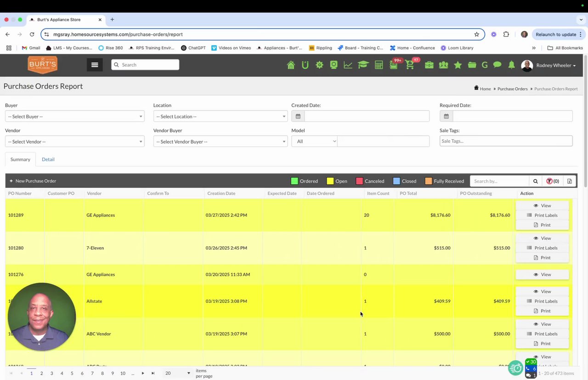Click the graduation cap training icon
This screenshot has width=588, height=380.
[363, 65]
